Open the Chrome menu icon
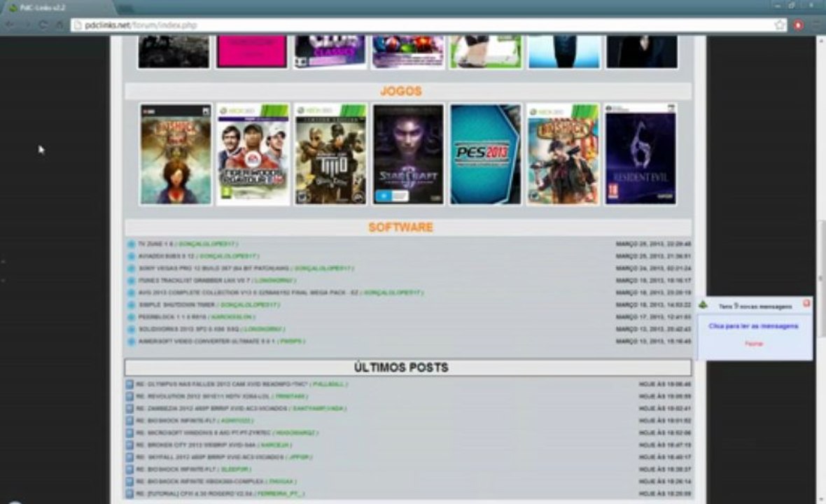826x504 pixels. click(x=817, y=24)
